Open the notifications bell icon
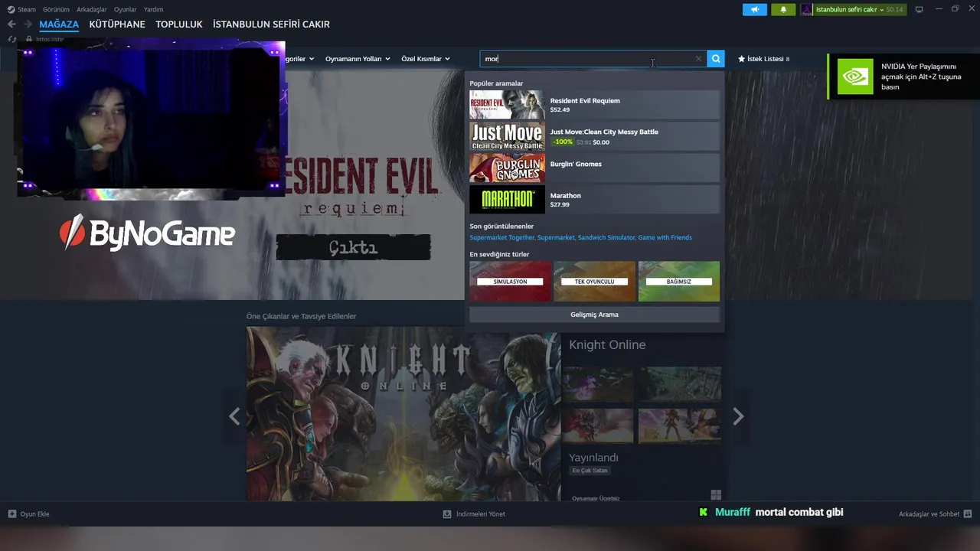 (x=783, y=9)
